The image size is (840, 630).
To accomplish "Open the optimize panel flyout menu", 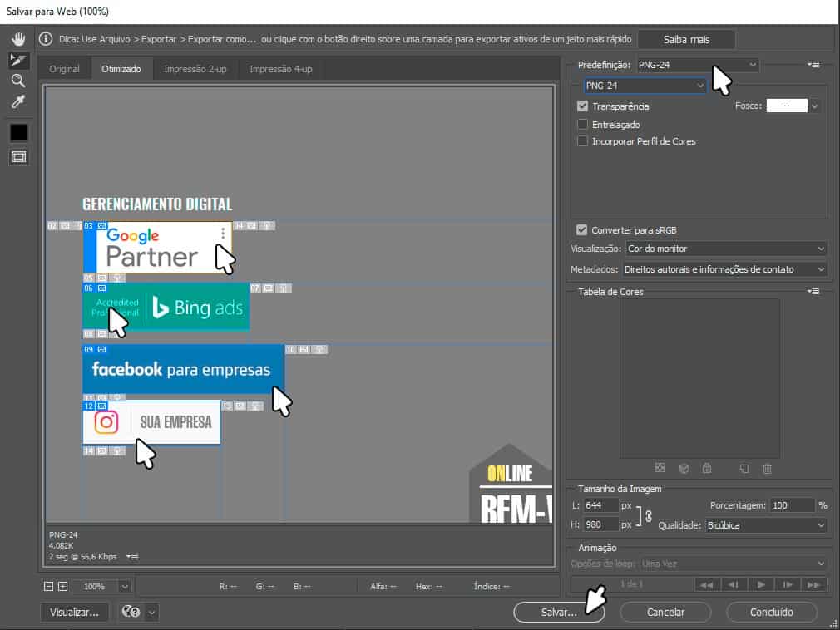I will [813, 65].
